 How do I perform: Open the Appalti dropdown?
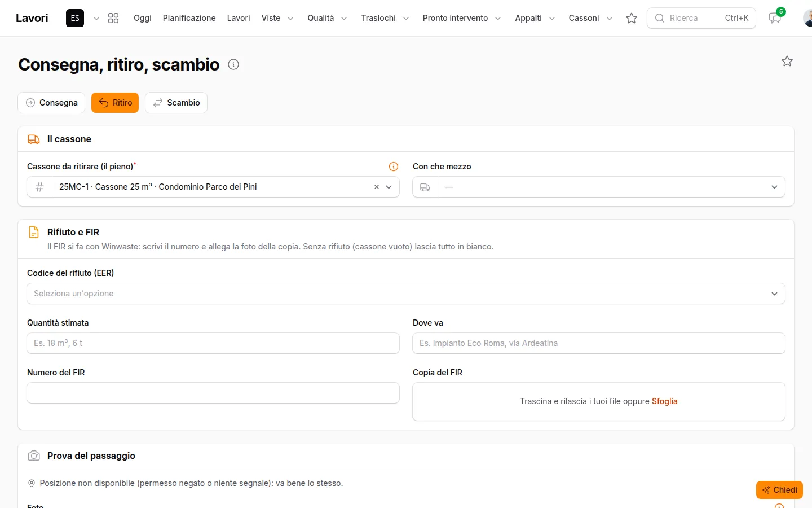[x=535, y=18]
